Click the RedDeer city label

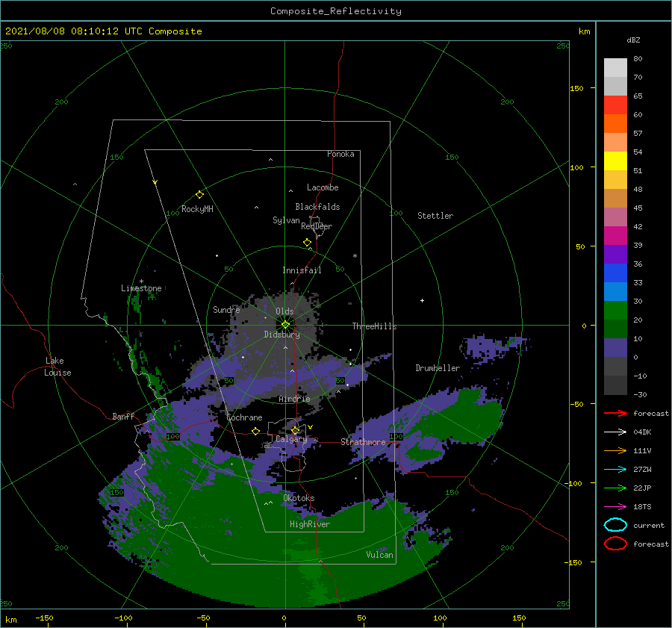(317, 226)
